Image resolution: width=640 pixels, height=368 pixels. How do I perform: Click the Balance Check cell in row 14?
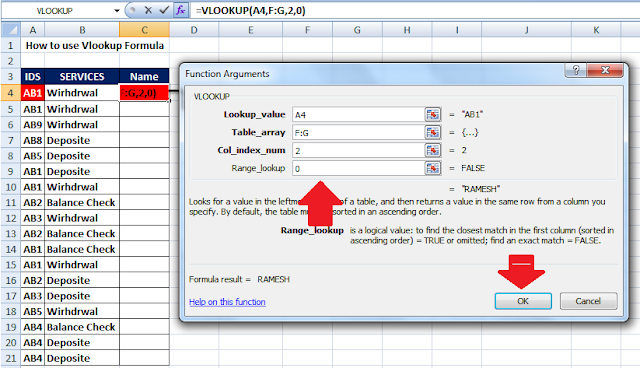(82, 249)
